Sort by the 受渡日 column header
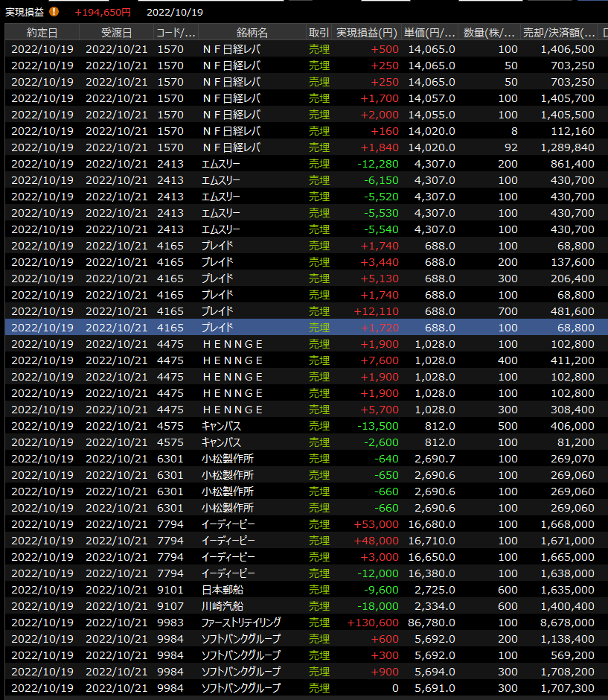The height and width of the screenshot is (700, 608). point(116,33)
